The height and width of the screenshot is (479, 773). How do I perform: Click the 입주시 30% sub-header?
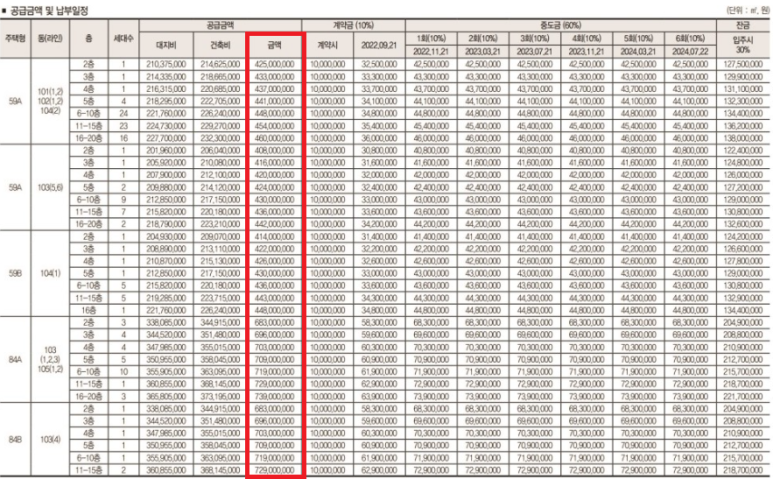tap(743, 45)
